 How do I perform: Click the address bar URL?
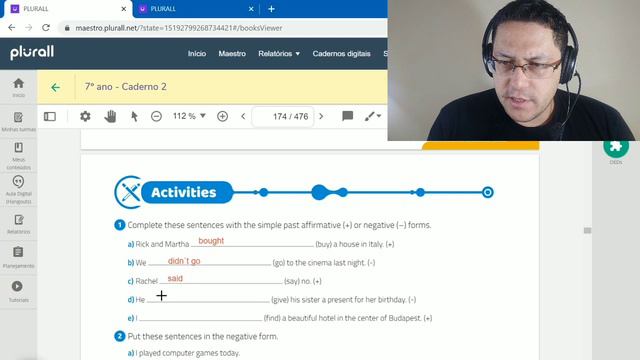coord(179,28)
